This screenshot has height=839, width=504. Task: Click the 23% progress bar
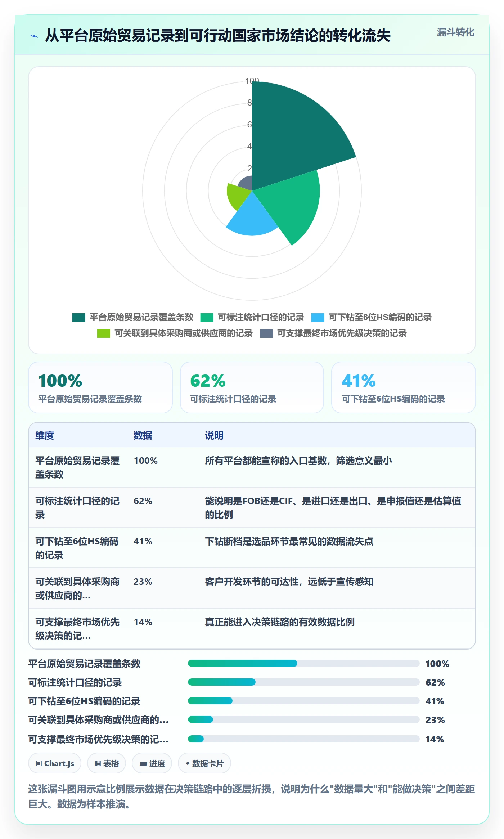[x=304, y=719]
